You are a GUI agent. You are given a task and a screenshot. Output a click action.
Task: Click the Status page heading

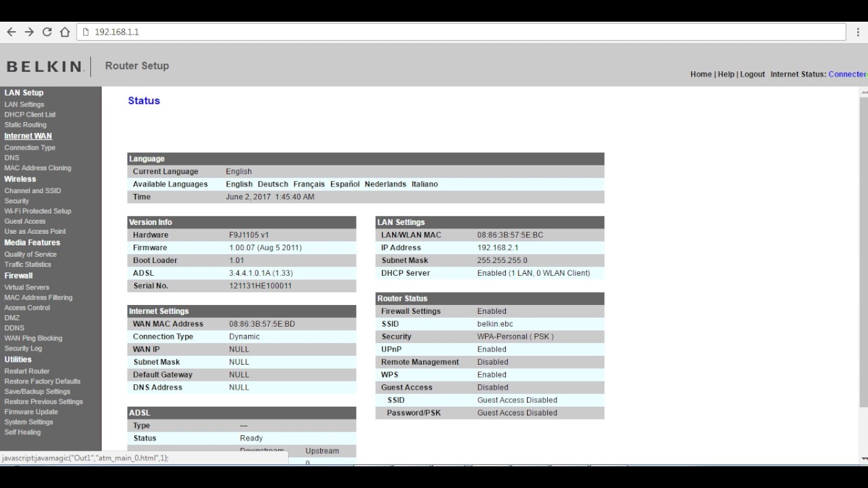(144, 101)
